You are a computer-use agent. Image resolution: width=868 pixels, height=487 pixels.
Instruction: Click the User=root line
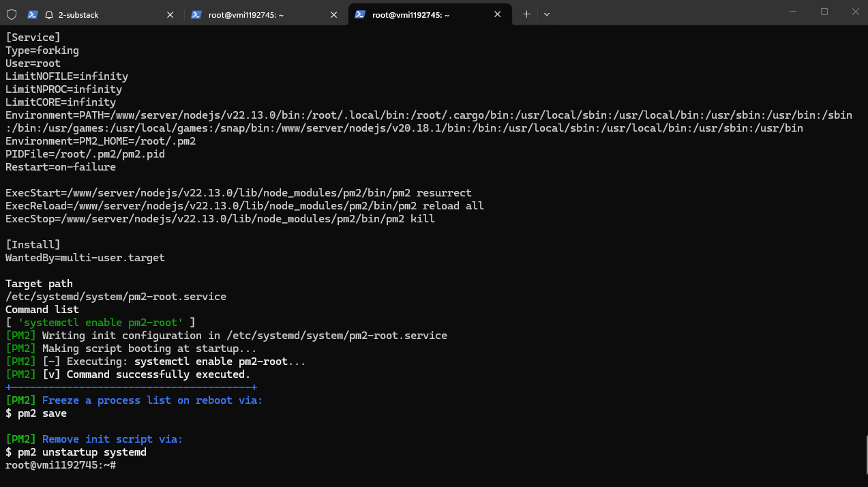pyautogui.click(x=33, y=63)
